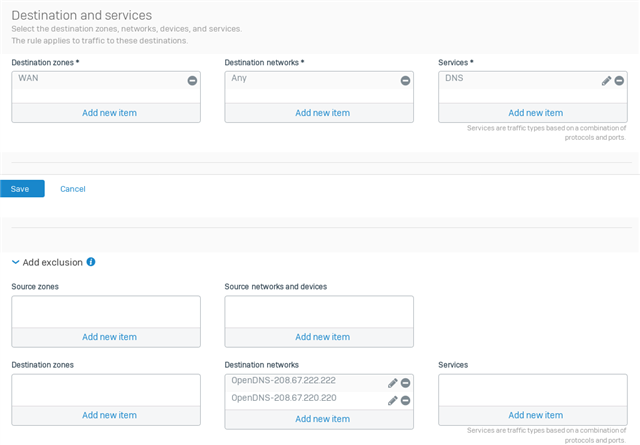The height and width of the screenshot is (445, 640).
Task: Remove the OpenDNS-208.67.220.220 network entry
Action: pyautogui.click(x=405, y=400)
